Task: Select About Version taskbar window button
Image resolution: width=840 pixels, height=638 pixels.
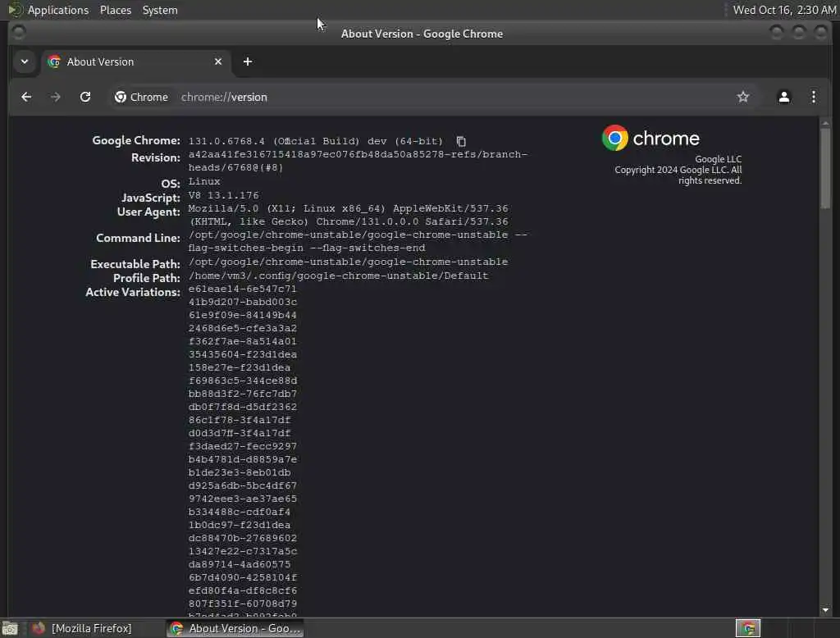Action: [235, 628]
